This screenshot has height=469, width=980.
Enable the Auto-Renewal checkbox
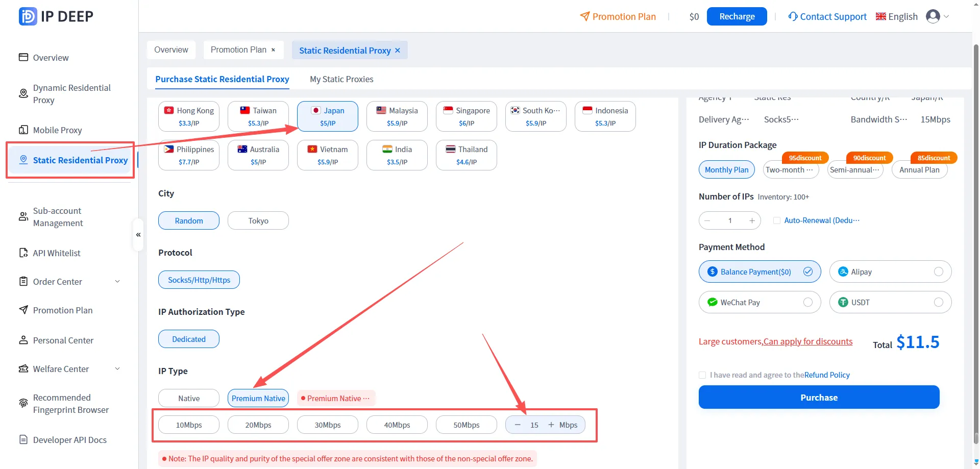(776, 220)
